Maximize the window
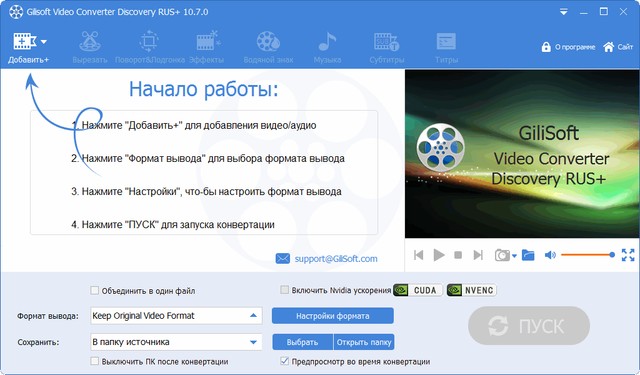Screen dimensions: 640x375 pos(604,11)
